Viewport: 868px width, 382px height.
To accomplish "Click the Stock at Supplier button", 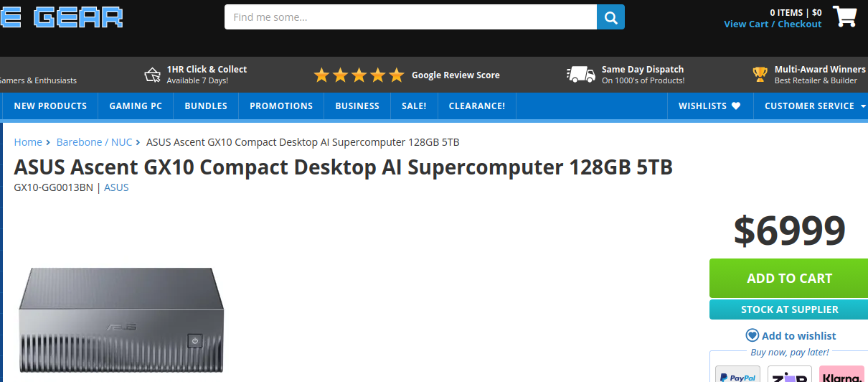I will pyautogui.click(x=789, y=309).
